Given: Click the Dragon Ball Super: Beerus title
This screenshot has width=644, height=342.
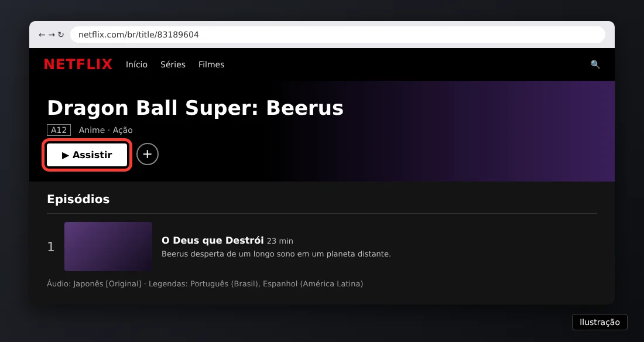Looking at the screenshot, I should pyautogui.click(x=195, y=108).
